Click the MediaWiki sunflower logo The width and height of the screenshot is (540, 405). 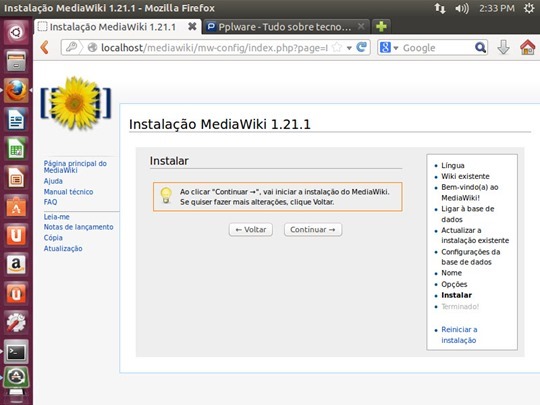76,103
